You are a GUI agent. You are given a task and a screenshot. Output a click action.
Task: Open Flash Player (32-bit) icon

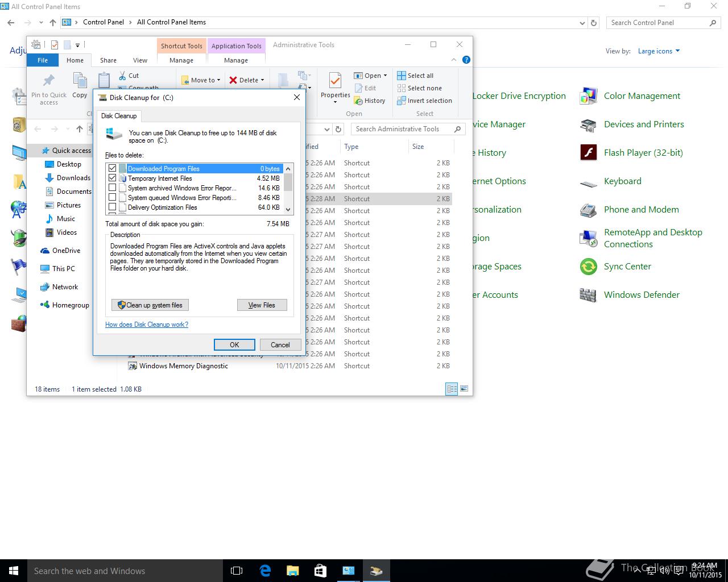(588, 153)
